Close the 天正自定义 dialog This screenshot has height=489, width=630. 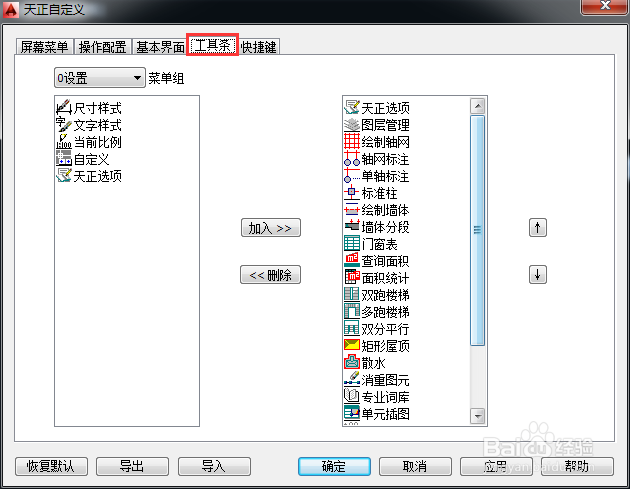(605, 6)
